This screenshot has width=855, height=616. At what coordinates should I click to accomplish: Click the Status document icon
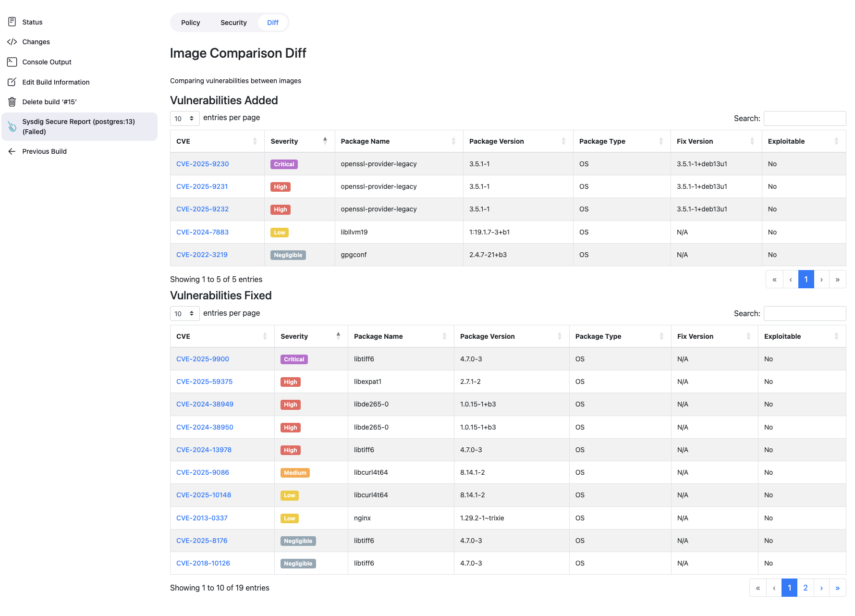tap(12, 22)
